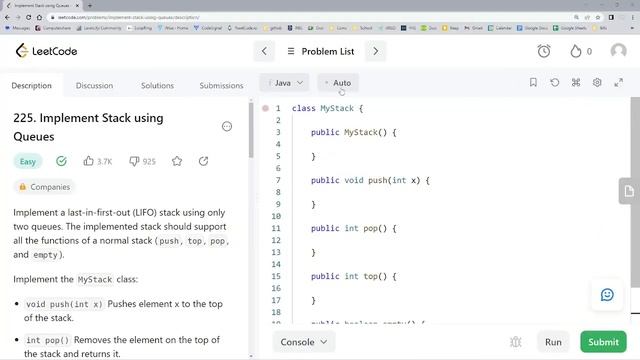Open the Problem List

click(321, 51)
